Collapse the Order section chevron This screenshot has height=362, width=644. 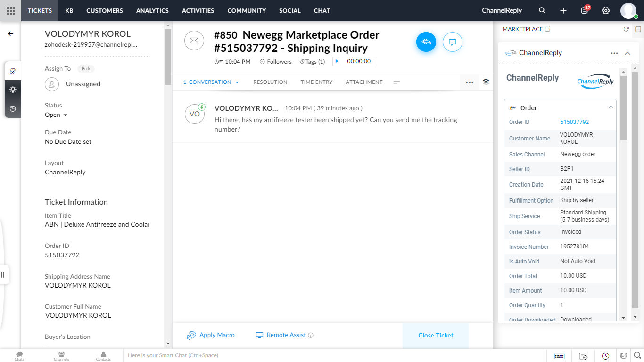click(x=611, y=107)
